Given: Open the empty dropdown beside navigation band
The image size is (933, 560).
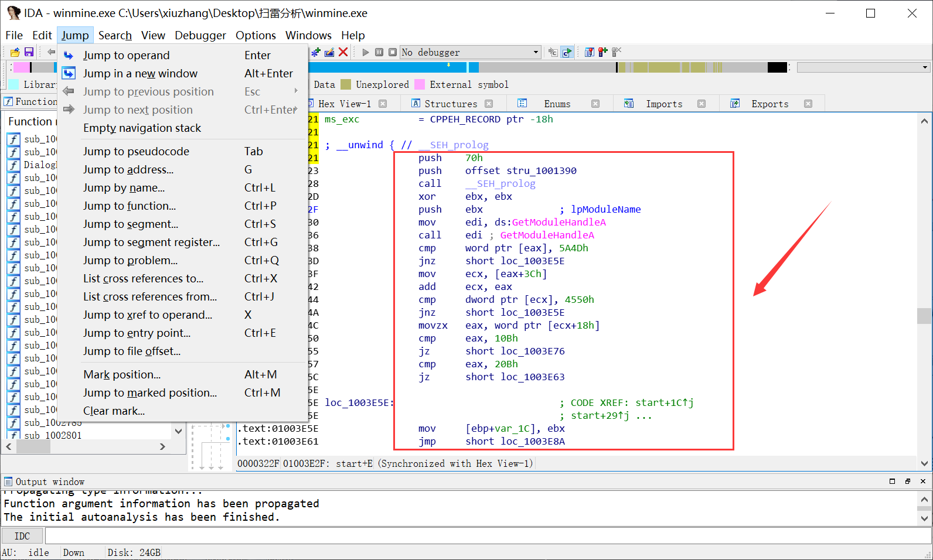Looking at the screenshot, I should pyautogui.click(x=863, y=67).
